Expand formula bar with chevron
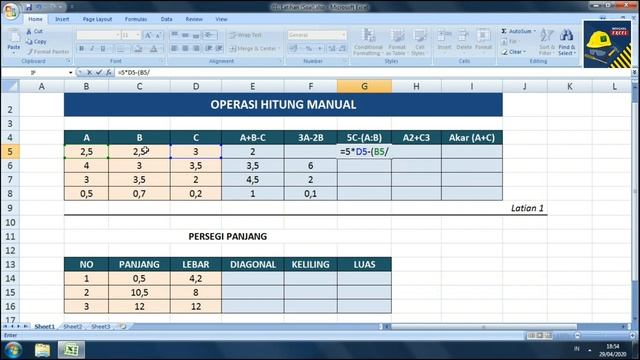This screenshot has height=360, width=640. pyautogui.click(x=634, y=72)
